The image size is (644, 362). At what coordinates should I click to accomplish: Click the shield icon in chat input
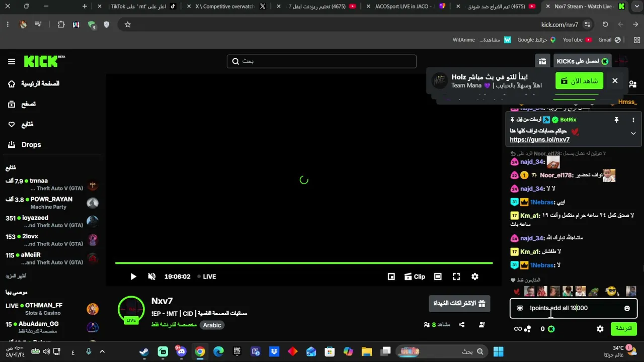coord(520,308)
